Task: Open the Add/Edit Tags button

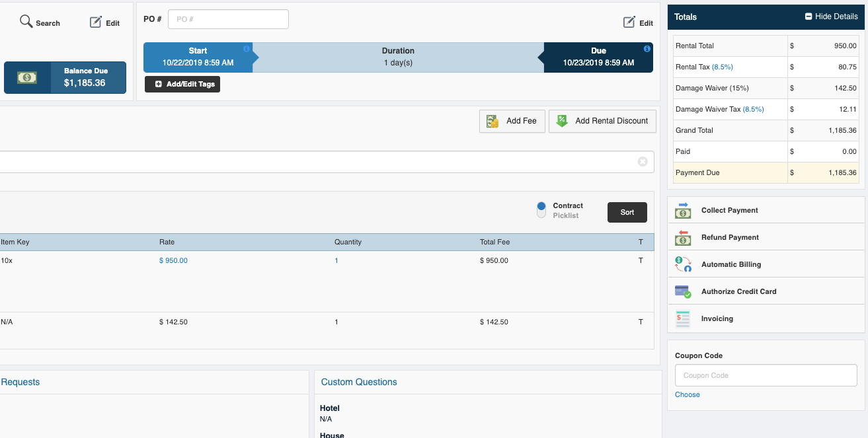Action: [182, 85]
